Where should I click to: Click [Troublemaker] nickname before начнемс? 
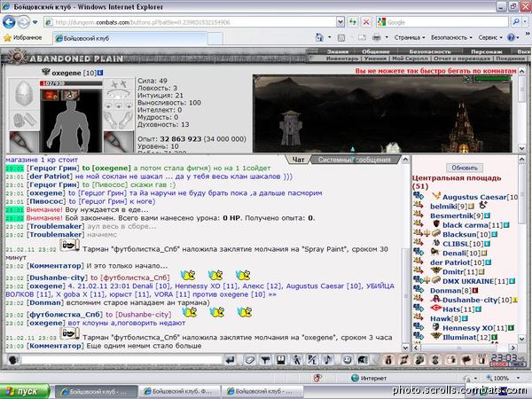pyautogui.click(x=56, y=234)
